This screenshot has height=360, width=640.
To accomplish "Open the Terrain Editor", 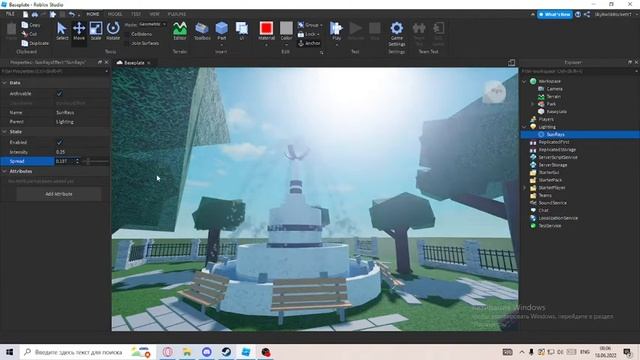I will (x=180, y=31).
